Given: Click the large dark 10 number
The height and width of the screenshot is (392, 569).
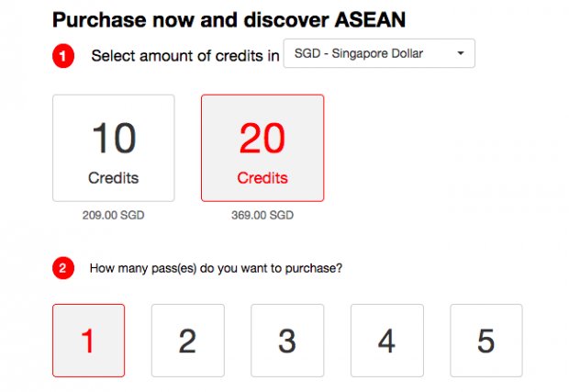Looking at the screenshot, I should pyautogui.click(x=114, y=138).
